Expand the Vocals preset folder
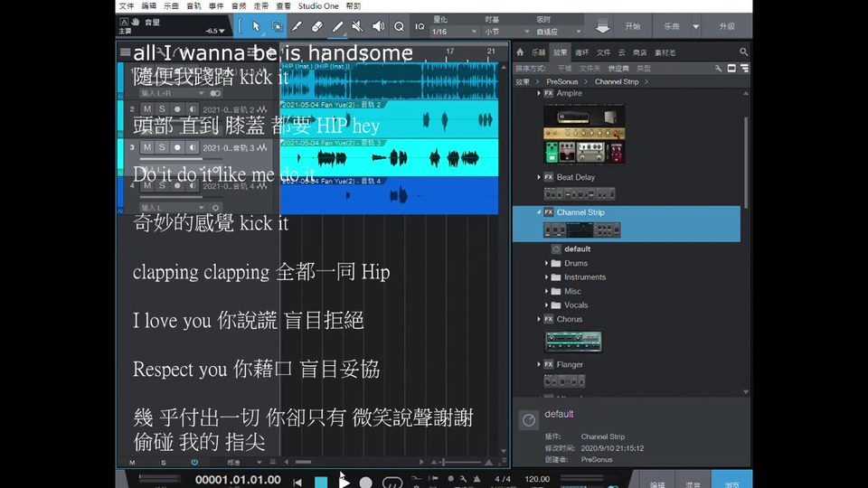The height and width of the screenshot is (488, 868). pos(546,305)
